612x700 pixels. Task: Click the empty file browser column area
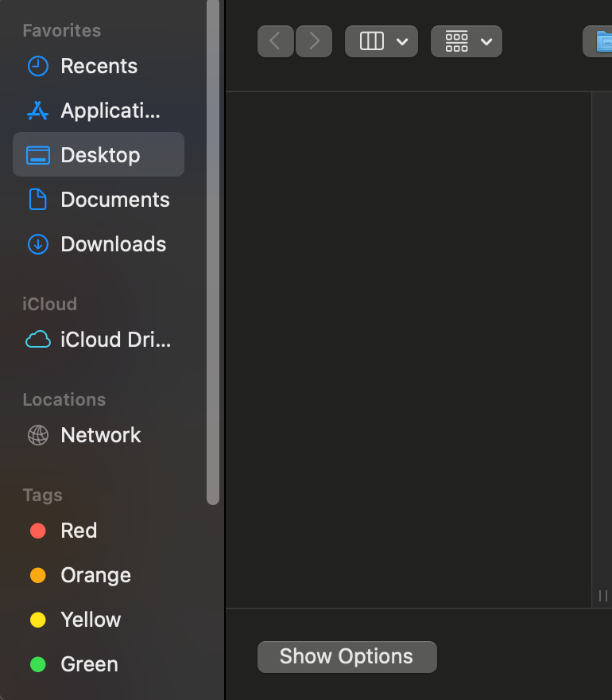pos(409,350)
